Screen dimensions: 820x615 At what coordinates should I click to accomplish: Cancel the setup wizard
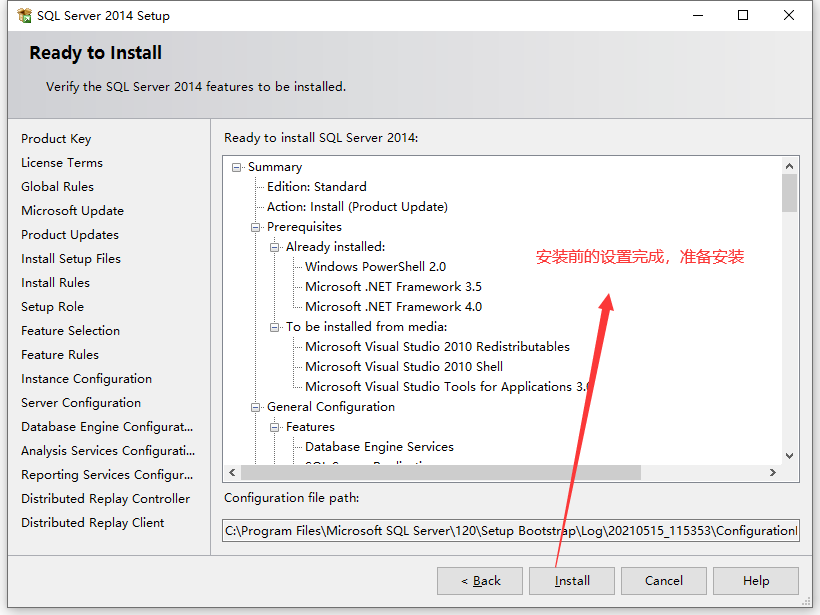[x=664, y=581]
